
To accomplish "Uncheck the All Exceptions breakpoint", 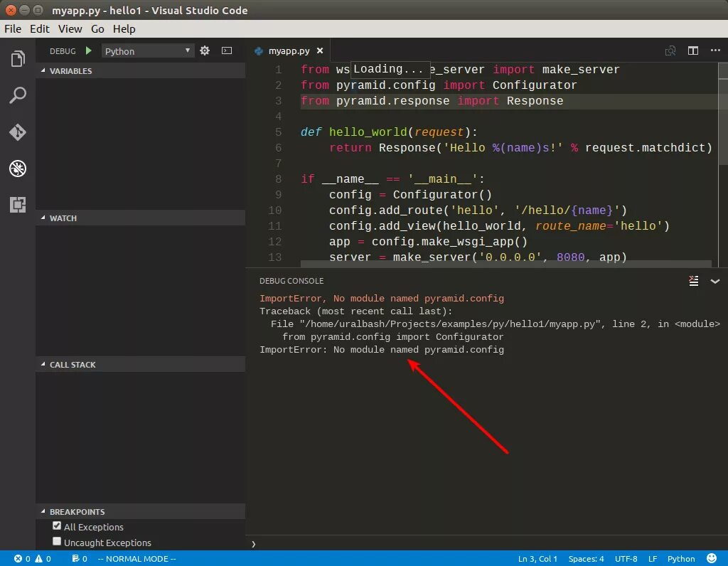I will point(57,525).
